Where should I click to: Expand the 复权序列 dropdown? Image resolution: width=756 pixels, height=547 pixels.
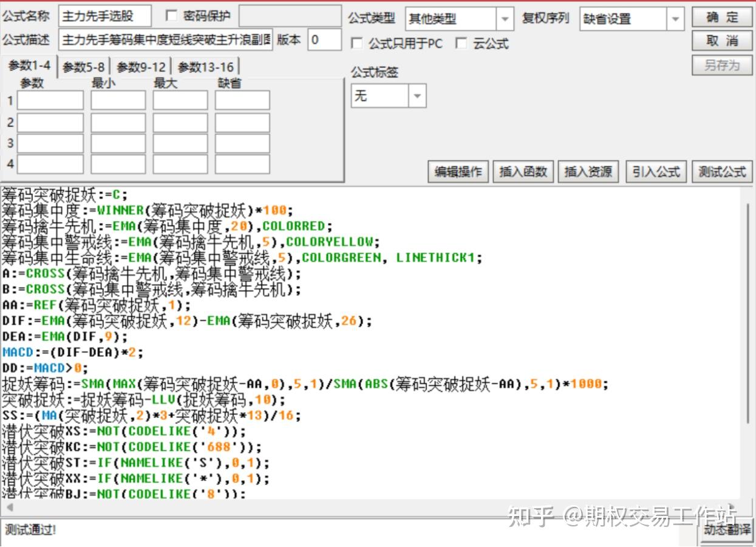(632, 19)
